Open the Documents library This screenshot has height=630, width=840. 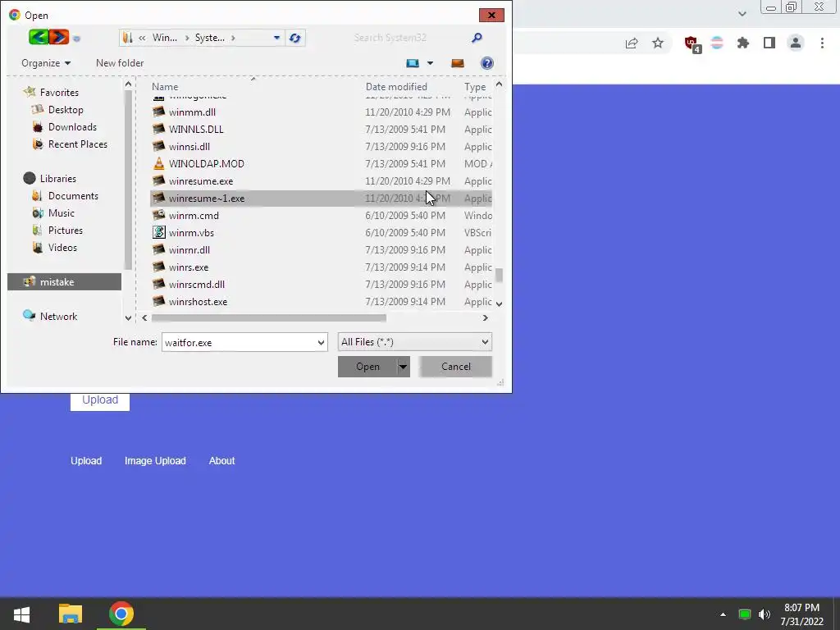click(73, 196)
